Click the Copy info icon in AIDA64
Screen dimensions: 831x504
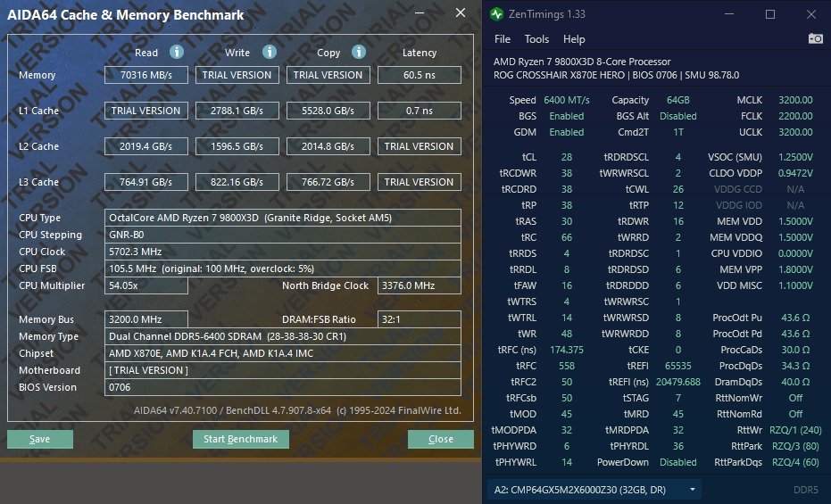(359, 52)
